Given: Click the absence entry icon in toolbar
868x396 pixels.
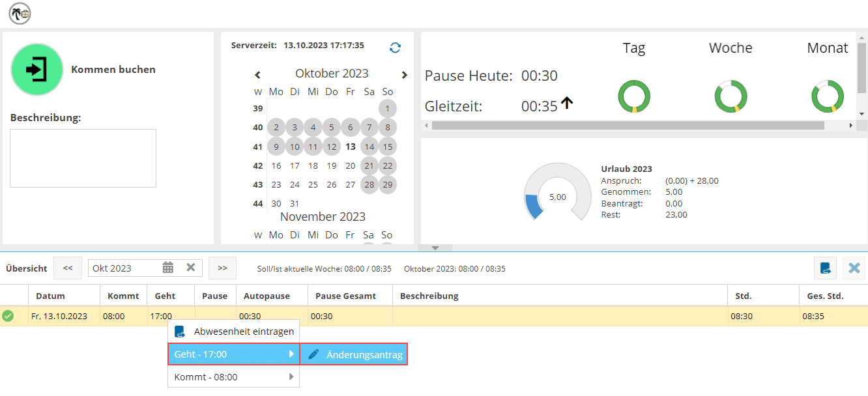Looking at the screenshot, I should [825, 268].
